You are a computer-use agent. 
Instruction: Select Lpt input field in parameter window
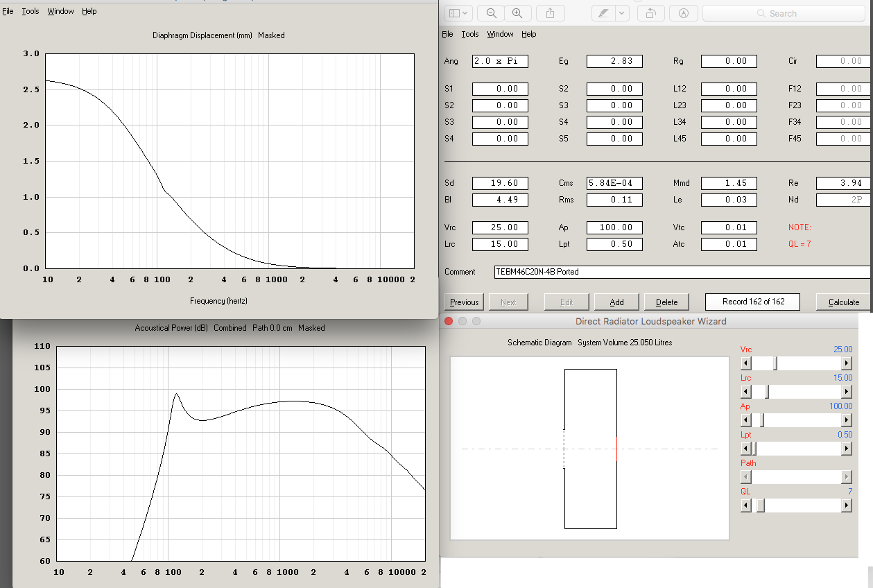[614, 244]
